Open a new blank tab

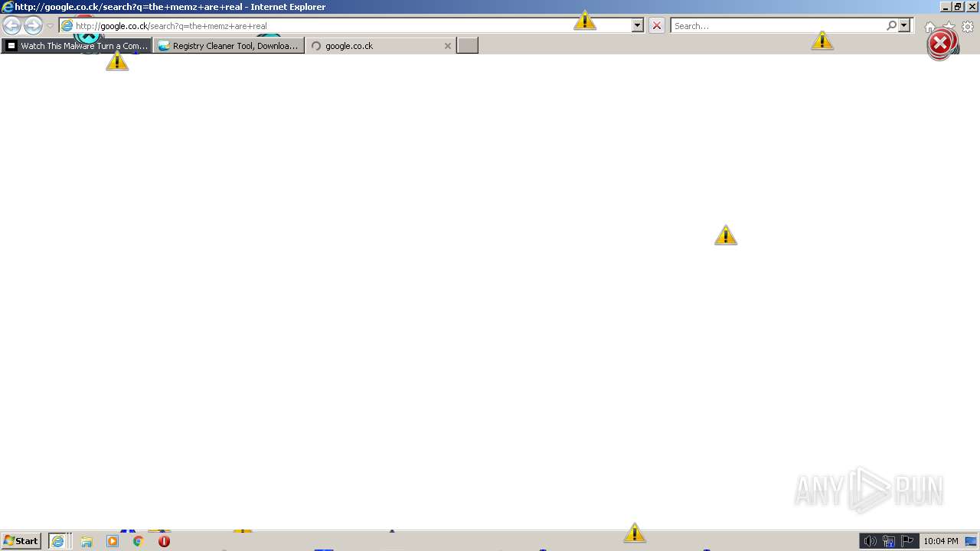point(468,46)
